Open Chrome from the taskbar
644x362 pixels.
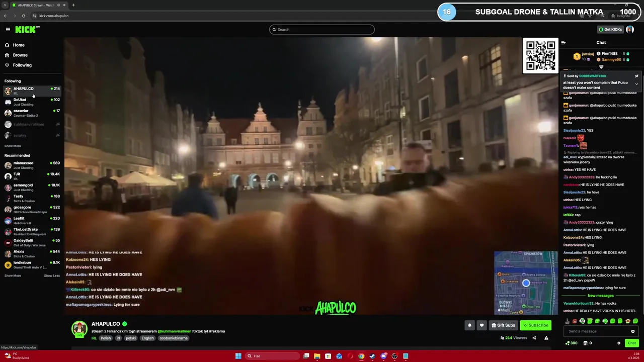(x=361, y=356)
